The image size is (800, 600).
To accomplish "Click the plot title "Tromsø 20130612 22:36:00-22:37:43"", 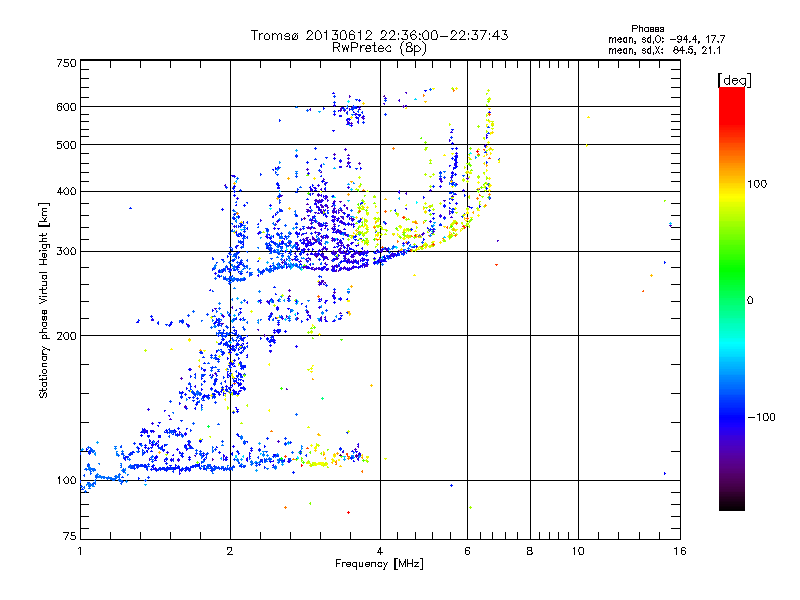I will [x=379, y=35].
